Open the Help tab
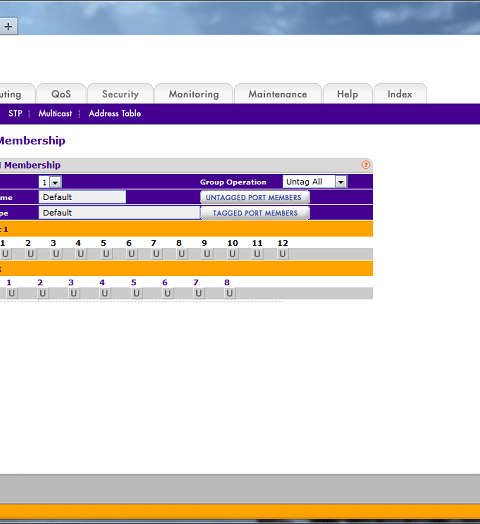480x524 pixels. point(348,94)
